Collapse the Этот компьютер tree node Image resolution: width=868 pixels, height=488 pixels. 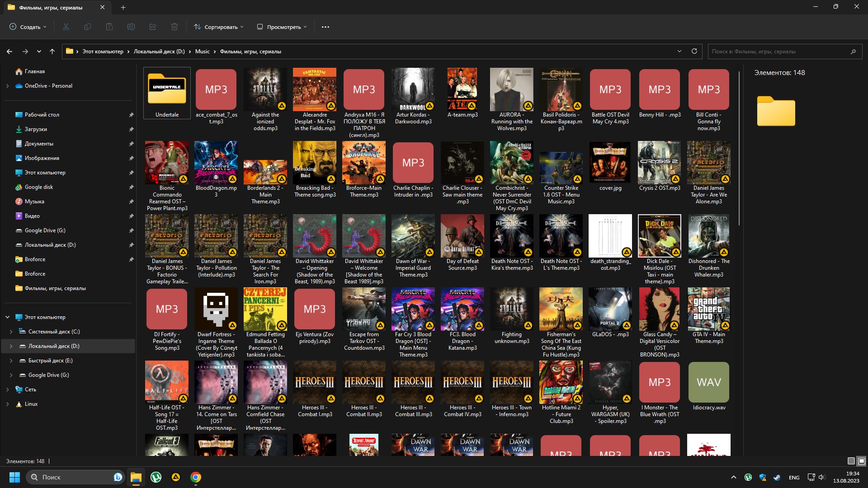[7, 317]
